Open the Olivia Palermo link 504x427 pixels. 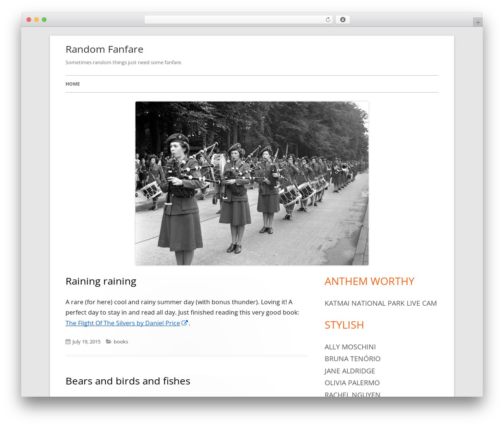(352, 383)
